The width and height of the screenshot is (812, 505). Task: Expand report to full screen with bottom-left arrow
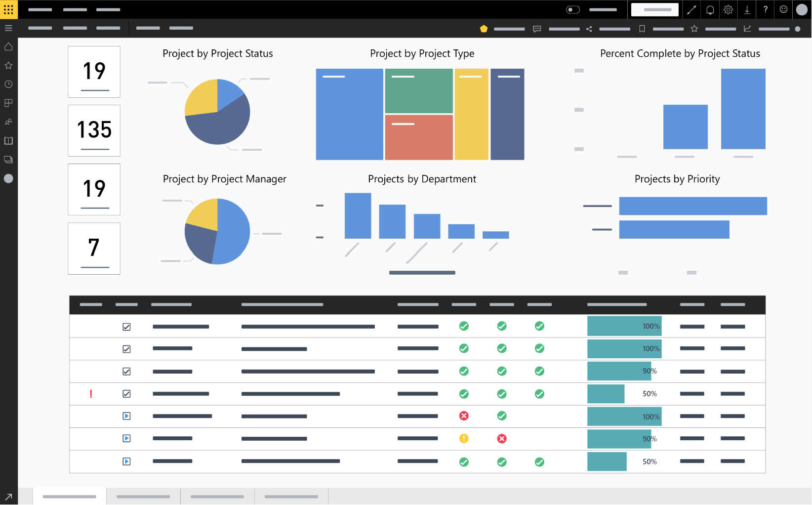[x=8, y=496]
